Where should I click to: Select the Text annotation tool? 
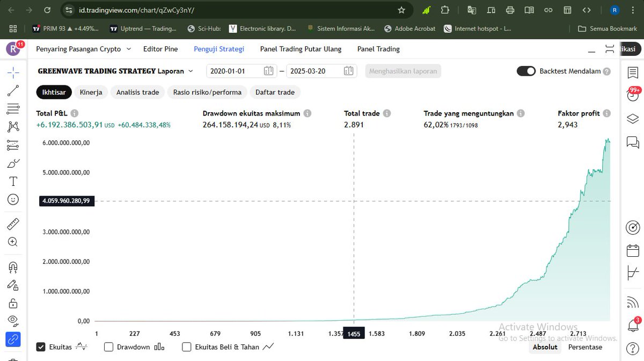13,181
